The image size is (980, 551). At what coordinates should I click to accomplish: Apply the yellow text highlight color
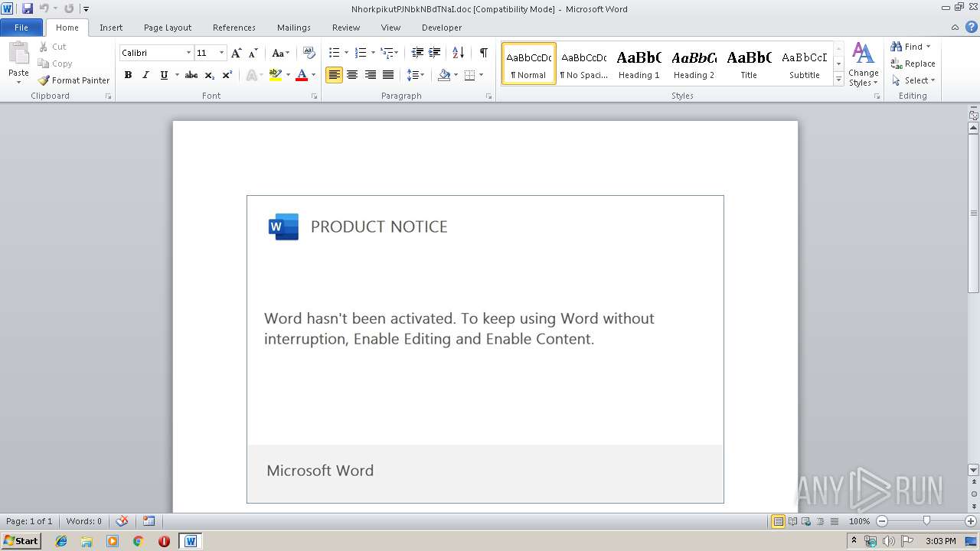[x=276, y=75]
